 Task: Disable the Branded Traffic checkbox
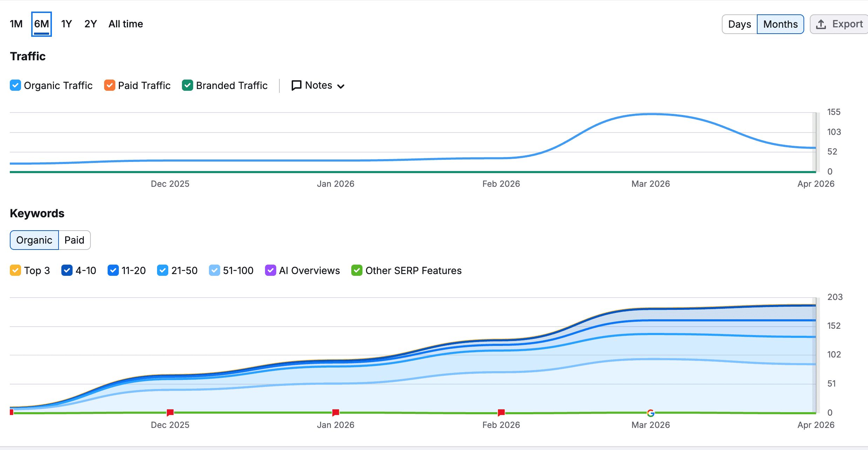pos(188,86)
